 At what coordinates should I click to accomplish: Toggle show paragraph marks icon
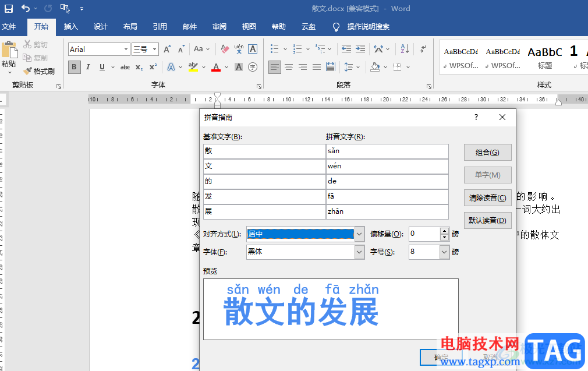[x=423, y=49]
